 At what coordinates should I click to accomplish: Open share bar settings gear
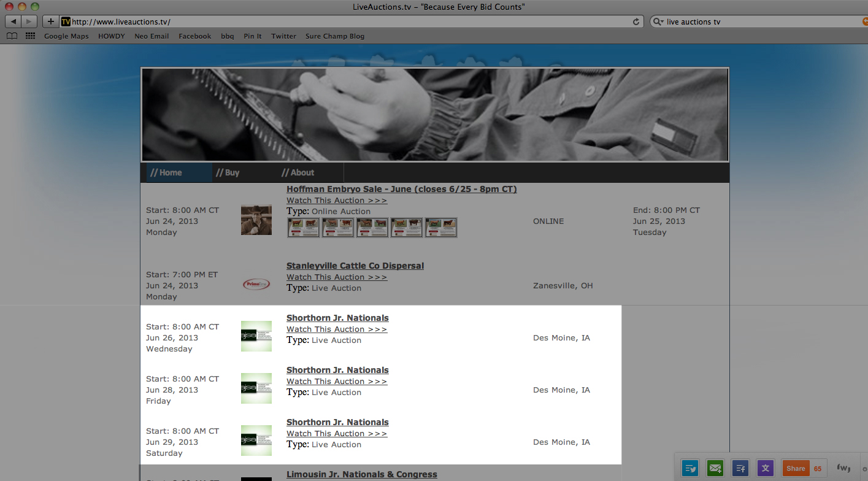(x=864, y=469)
